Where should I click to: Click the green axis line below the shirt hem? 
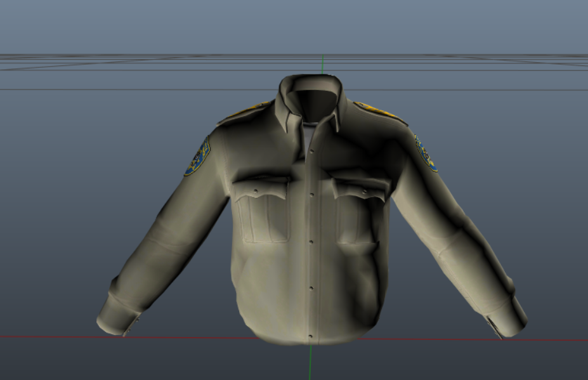[x=310, y=362]
